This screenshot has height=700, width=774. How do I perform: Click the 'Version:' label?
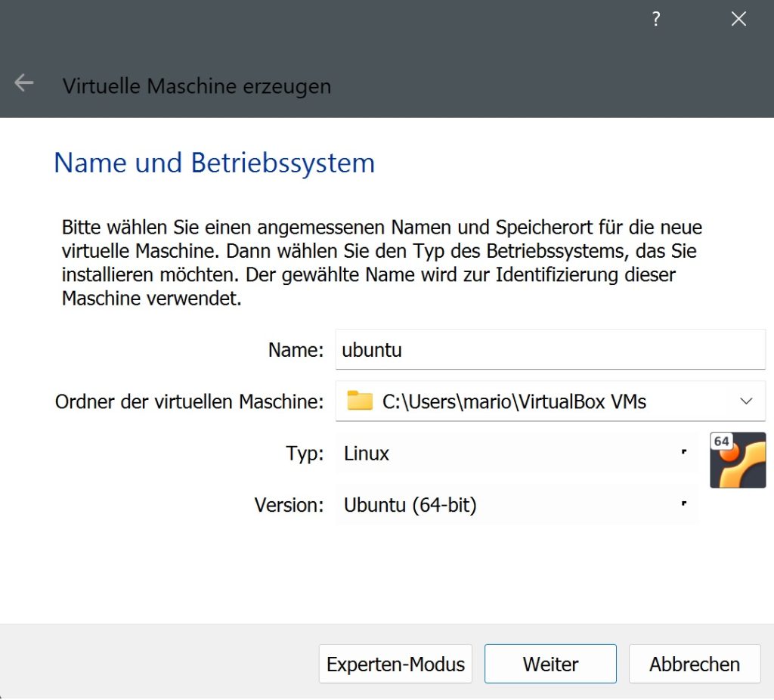tap(289, 505)
